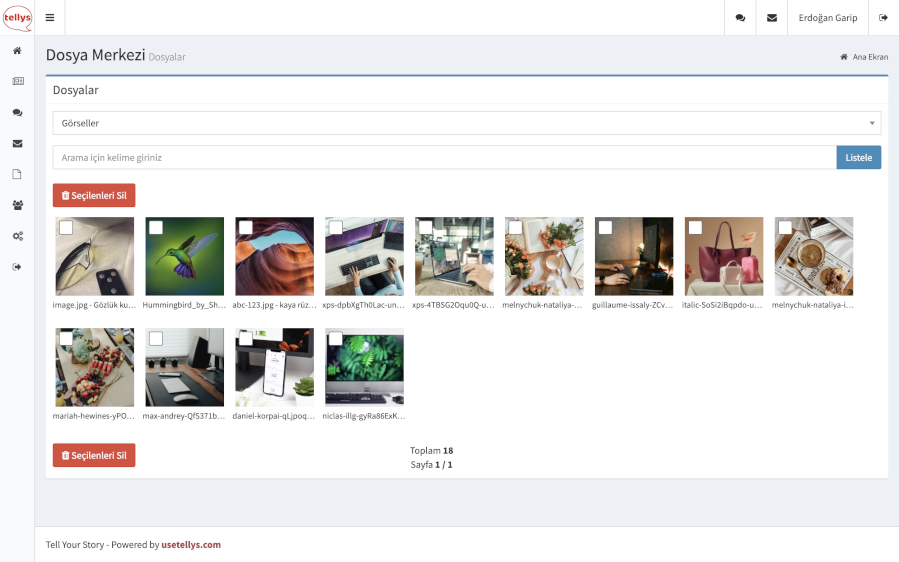Click the search keyword input field

444,158
